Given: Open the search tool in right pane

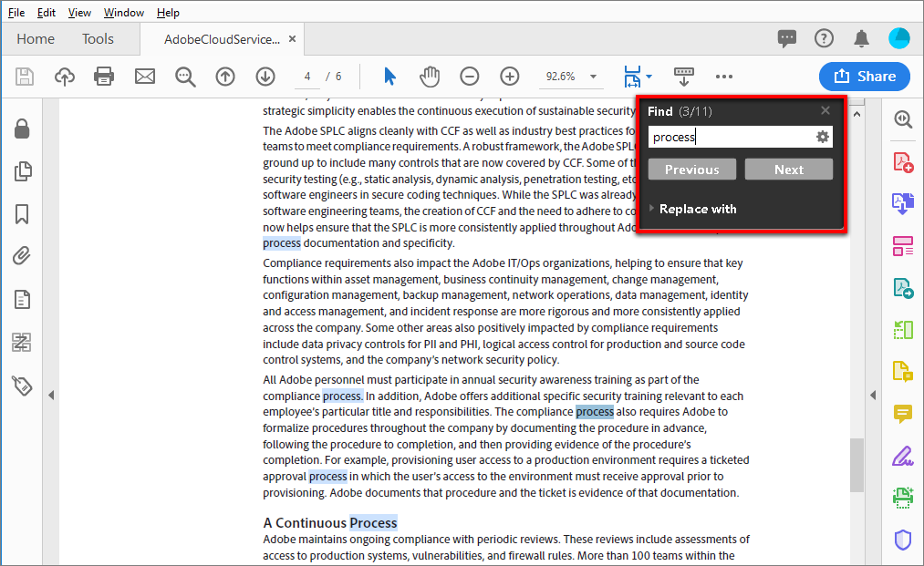Looking at the screenshot, I should click(903, 119).
